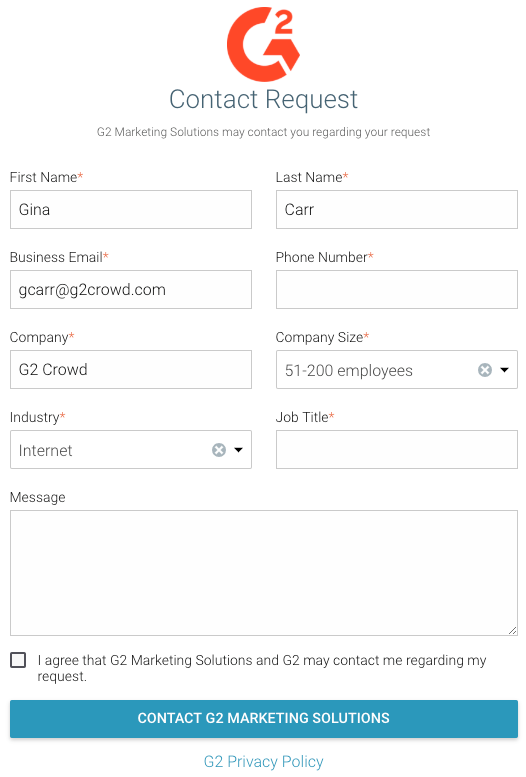Click the Business Email input field
Viewport: 526px width, 777px height.
pos(131,289)
